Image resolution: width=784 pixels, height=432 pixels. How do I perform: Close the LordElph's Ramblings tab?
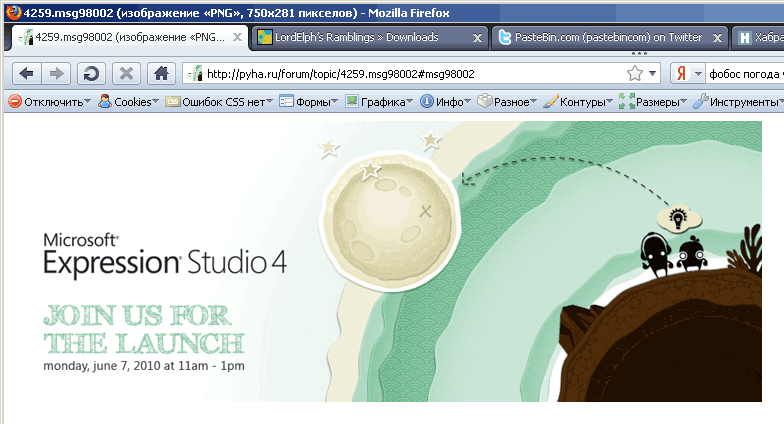tap(477, 38)
